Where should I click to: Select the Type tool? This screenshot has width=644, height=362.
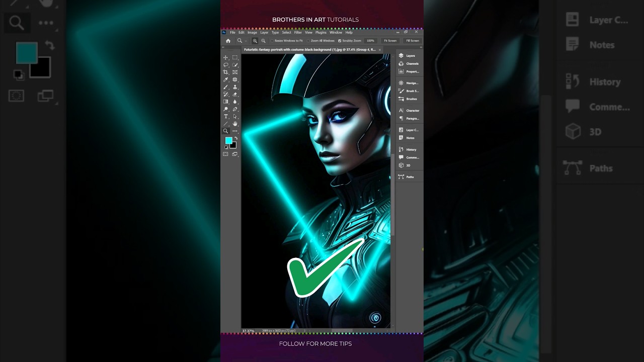tap(226, 116)
